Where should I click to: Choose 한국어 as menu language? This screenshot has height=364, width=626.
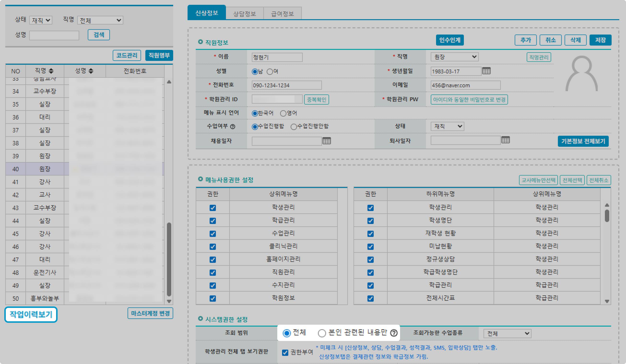(x=255, y=113)
